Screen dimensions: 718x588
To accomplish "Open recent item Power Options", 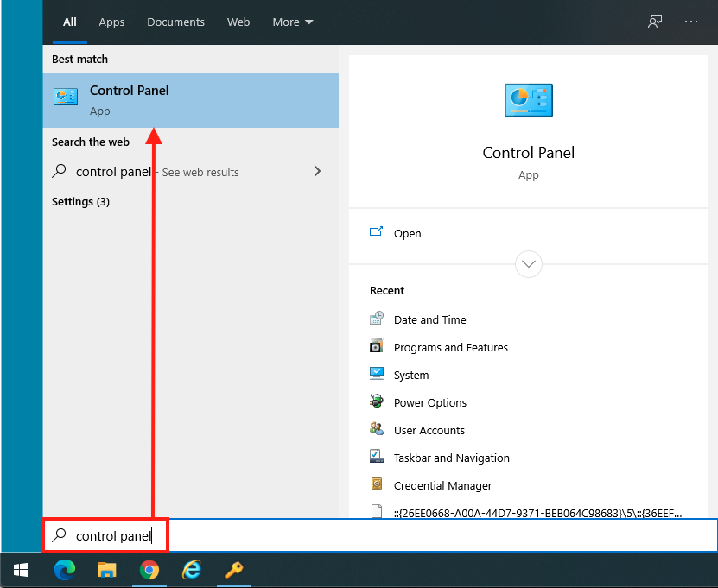I will coord(430,402).
